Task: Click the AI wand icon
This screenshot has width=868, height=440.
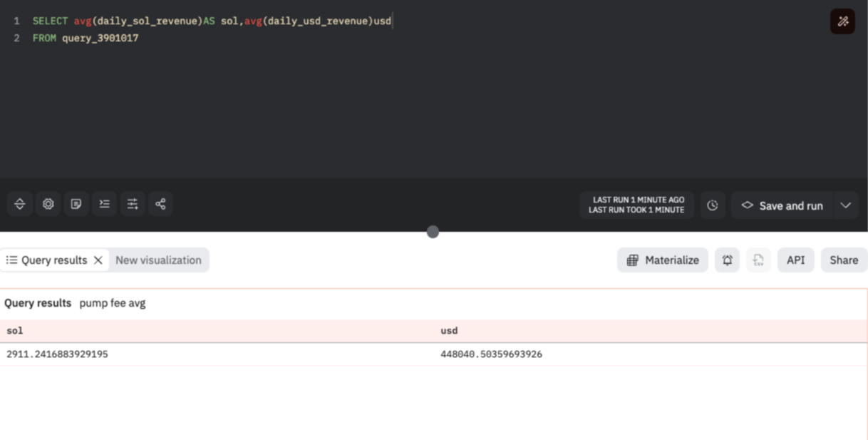Action: click(x=842, y=21)
